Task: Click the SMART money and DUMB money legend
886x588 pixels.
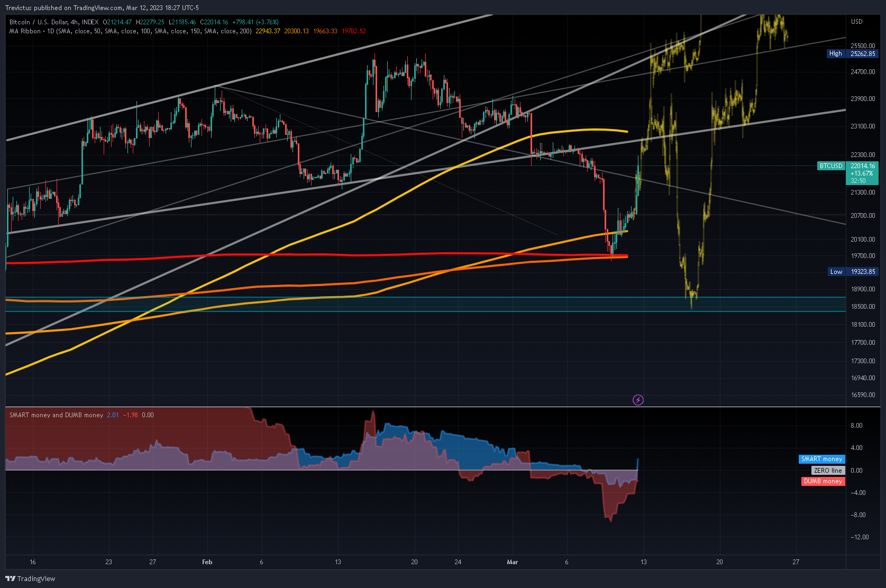Action: click(57, 415)
